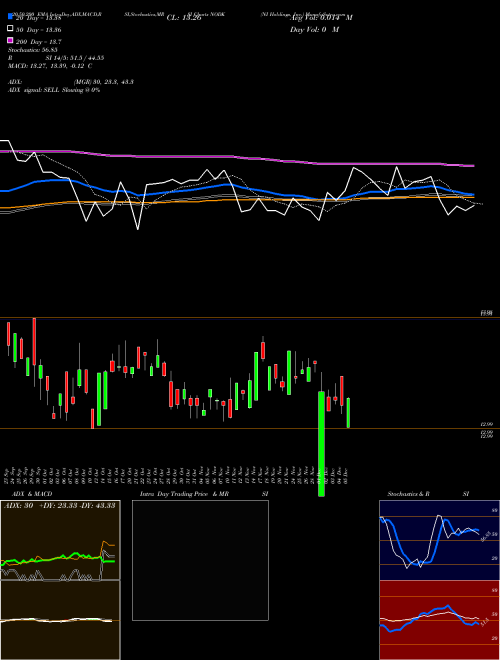The image size is (500, 660).
Task: Click the magenta 200-day moving average line
Action: (237, 157)
